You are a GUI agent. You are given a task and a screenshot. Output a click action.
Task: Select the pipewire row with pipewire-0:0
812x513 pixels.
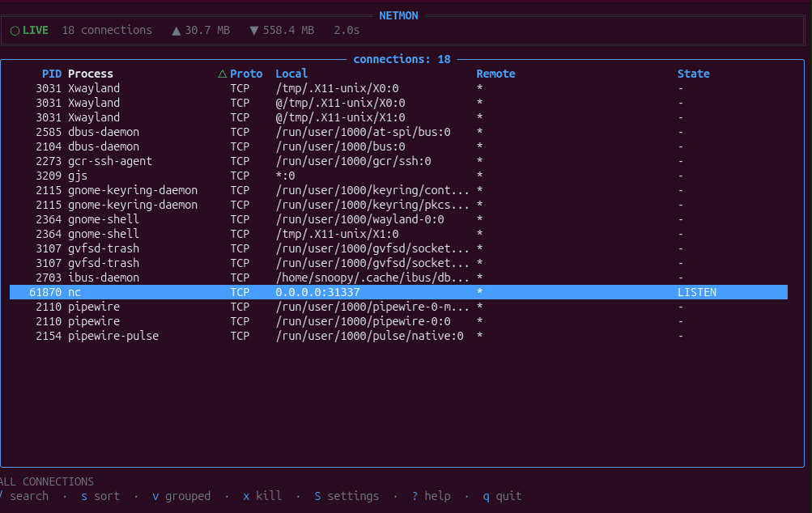[x=398, y=321]
